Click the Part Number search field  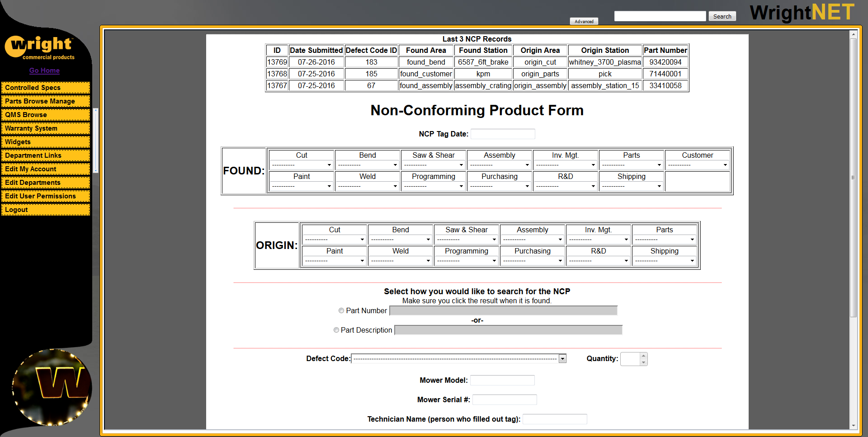[504, 310]
